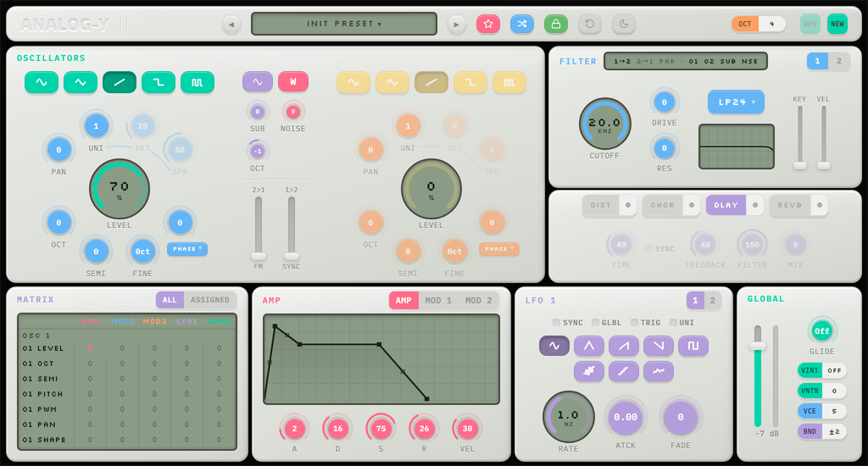The width and height of the screenshot is (868, 466).
Task: Change OCT value 4 selector
Action: pos(771,24)
